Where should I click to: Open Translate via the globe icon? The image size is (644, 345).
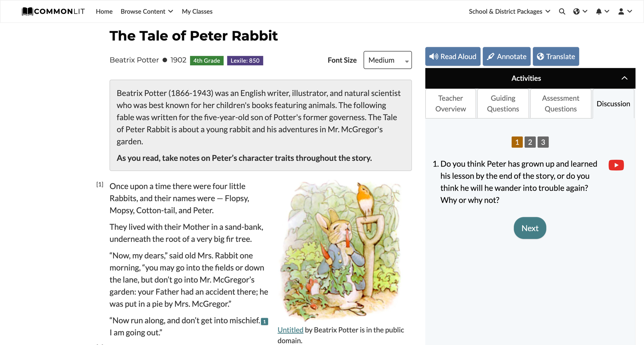tap(541, 56)
